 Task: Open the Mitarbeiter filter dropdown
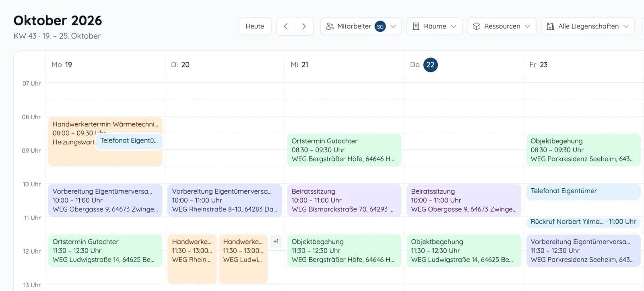(361, 26)
